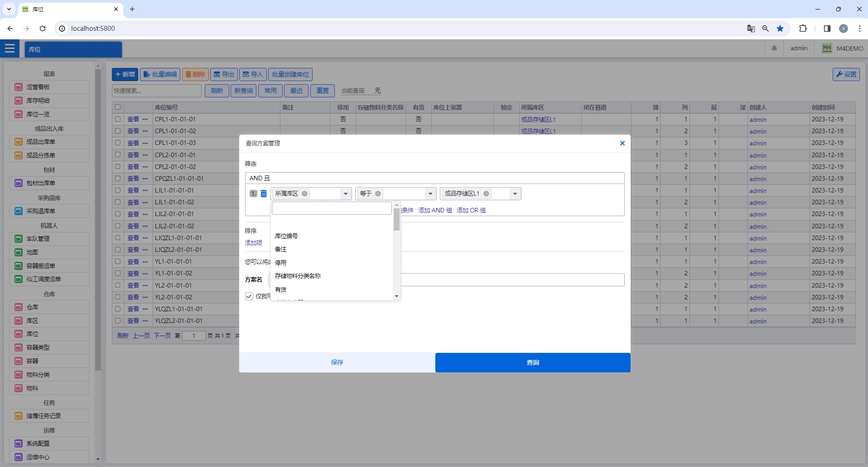The width and height of the screenshot is (868, 467).
Task: Clear the 成品存储区L1 value tag
Action: 486,194
